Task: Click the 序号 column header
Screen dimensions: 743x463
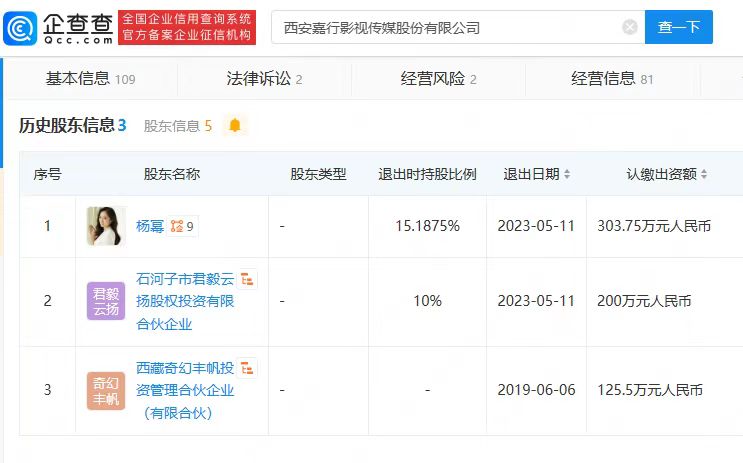Action: point(47,174)
